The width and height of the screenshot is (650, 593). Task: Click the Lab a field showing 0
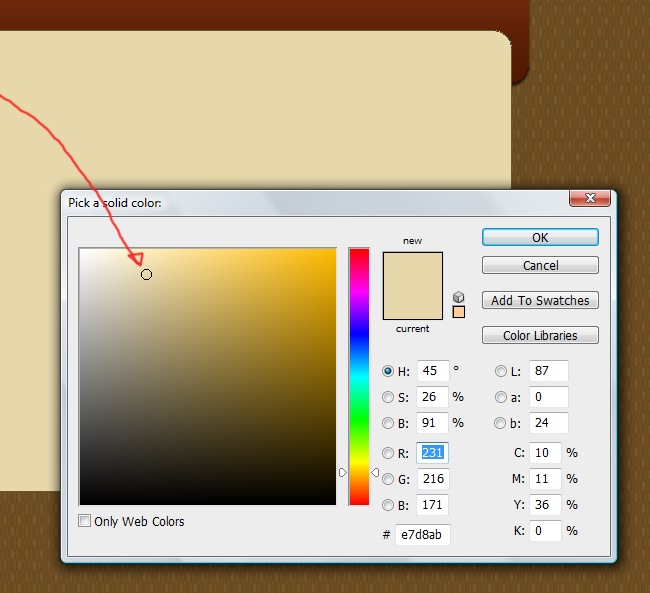click(549, 397)
